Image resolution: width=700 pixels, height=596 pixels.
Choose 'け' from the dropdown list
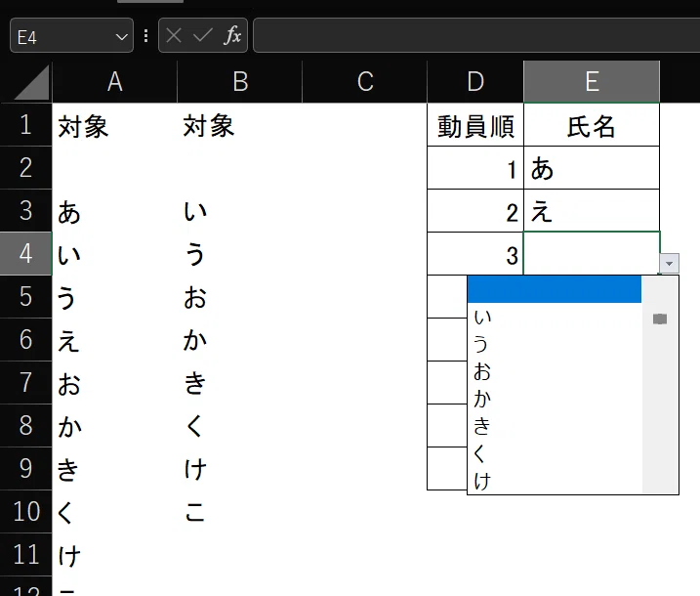point(554,481)
